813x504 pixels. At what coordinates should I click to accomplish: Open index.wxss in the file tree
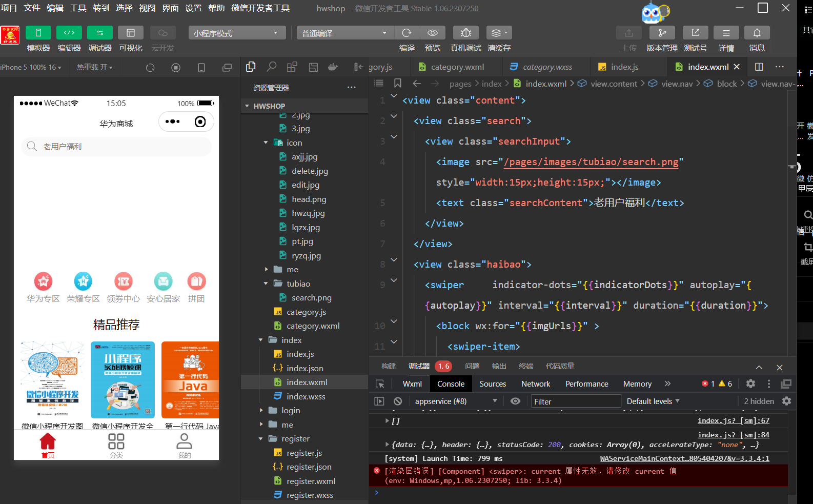[x=306, y=396]
